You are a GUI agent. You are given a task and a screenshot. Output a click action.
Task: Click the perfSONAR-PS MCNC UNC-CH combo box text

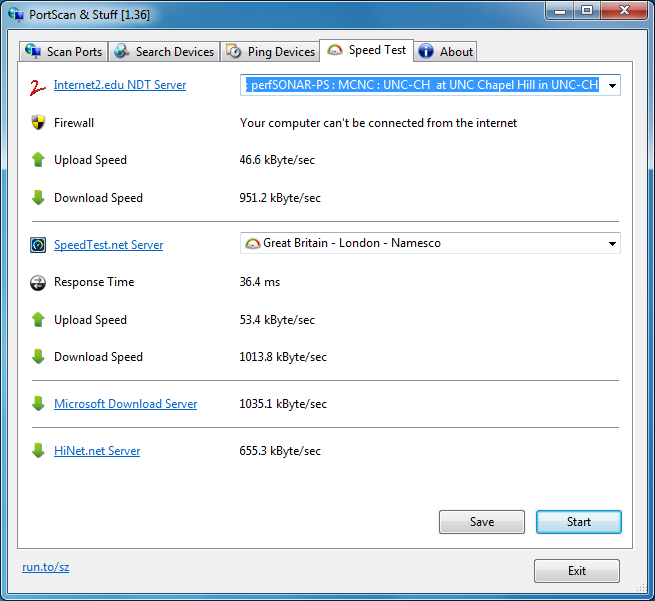(422, 85)
